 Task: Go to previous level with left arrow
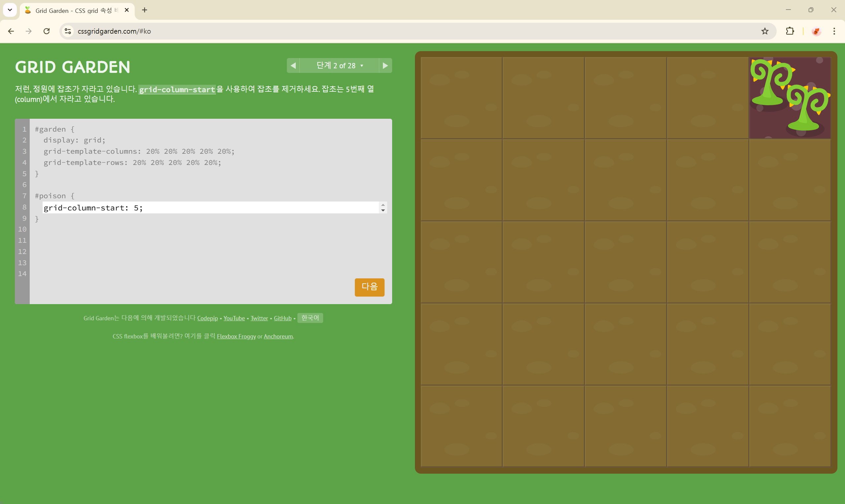[x=293, y=66]
